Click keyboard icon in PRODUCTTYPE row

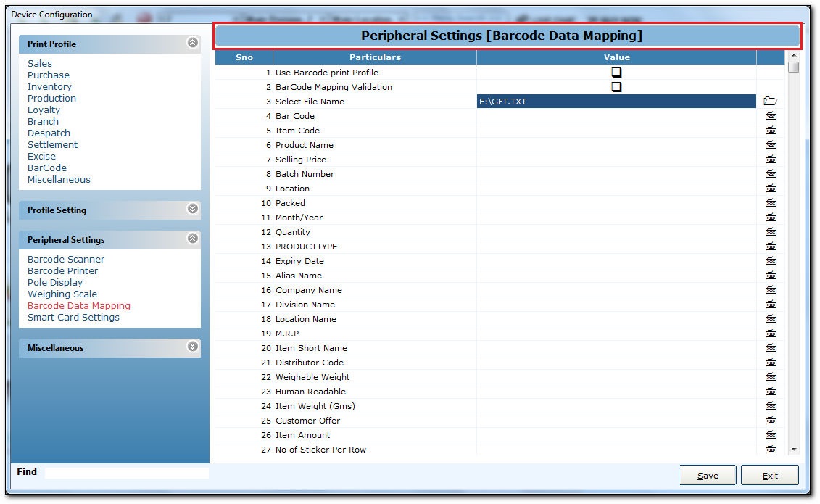771,247
